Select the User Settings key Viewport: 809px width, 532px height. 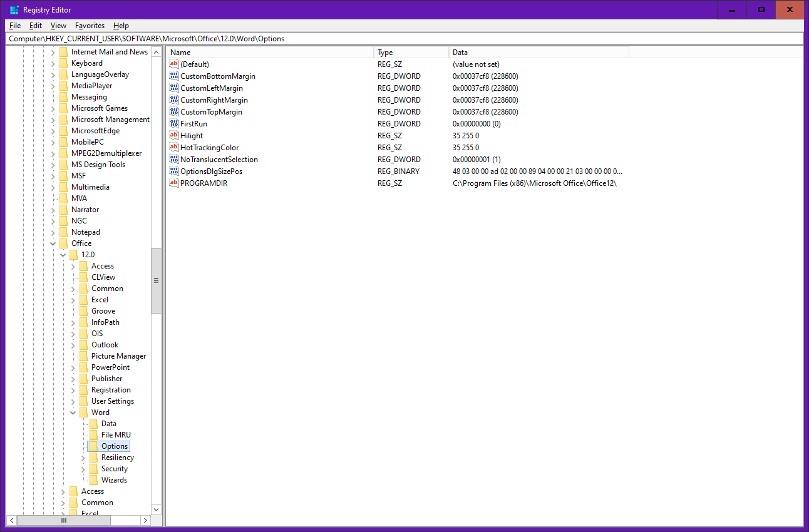(x=113, y=401)
